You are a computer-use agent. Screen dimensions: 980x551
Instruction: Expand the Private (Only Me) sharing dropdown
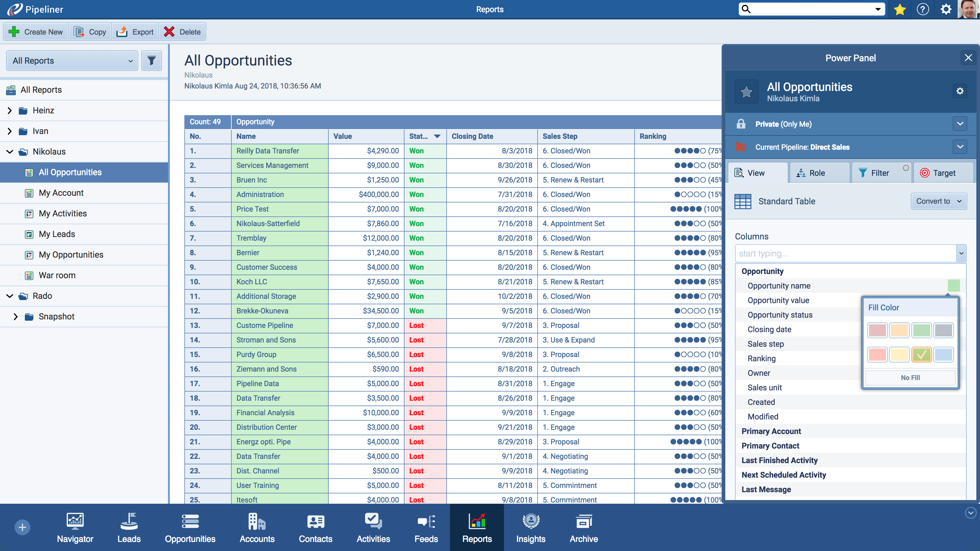point(960,124)
